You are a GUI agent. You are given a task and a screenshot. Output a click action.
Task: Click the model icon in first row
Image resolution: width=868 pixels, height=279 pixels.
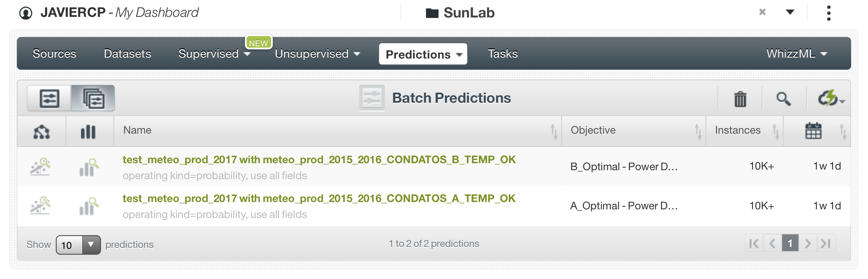[40, 167]
